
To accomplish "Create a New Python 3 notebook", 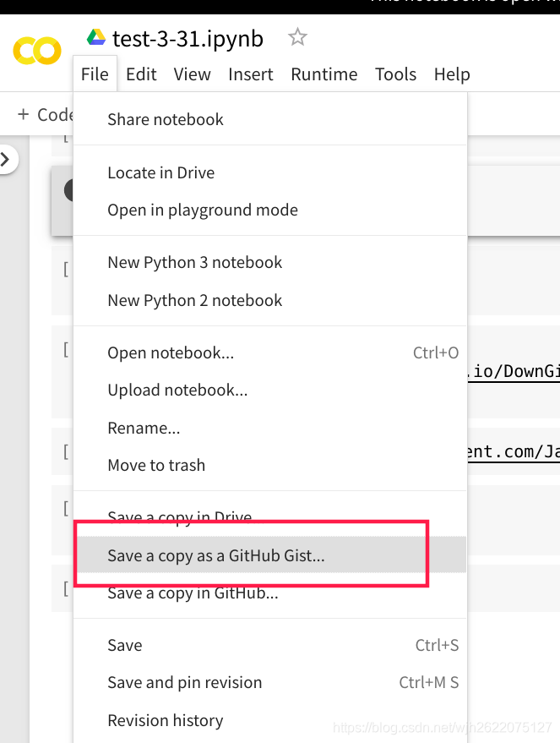I will tap(269, 262).
